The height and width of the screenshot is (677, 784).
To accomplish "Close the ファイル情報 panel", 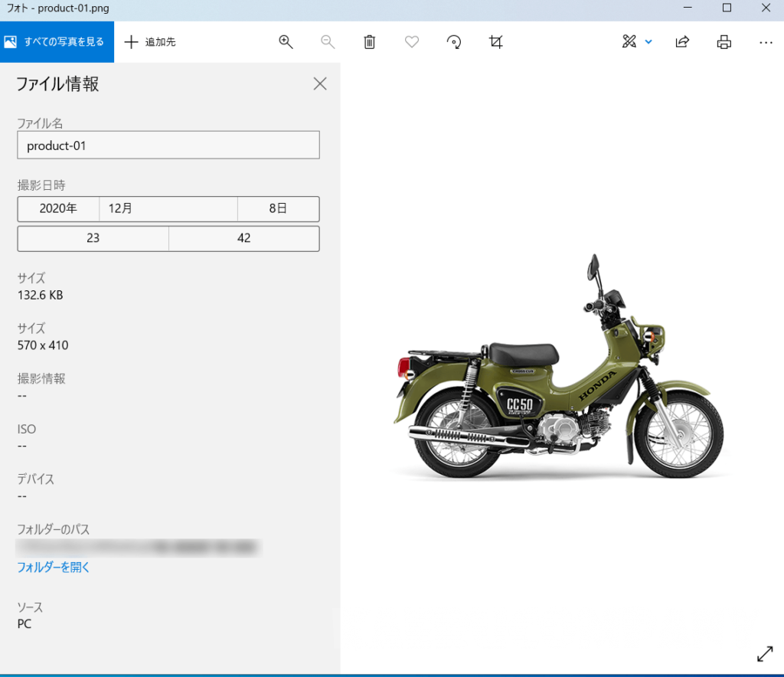I will coord(320,84).
